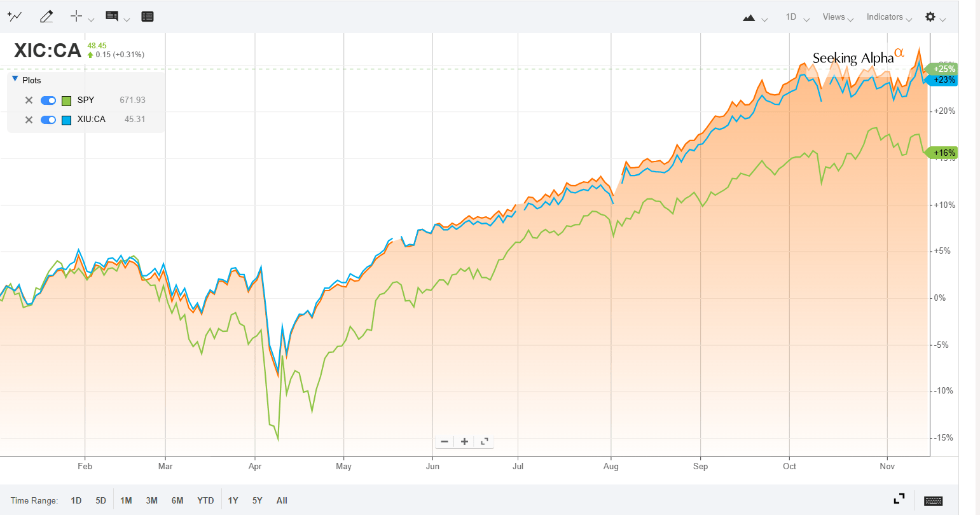Open the chart settings gear
980x515 pixels.
coord(929,17)
